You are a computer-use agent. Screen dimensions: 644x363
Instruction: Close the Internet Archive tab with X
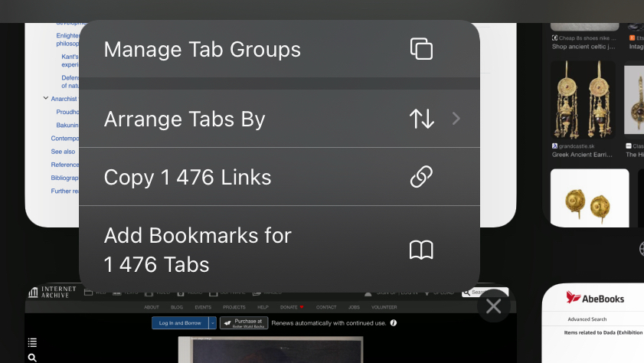point(494,306)
